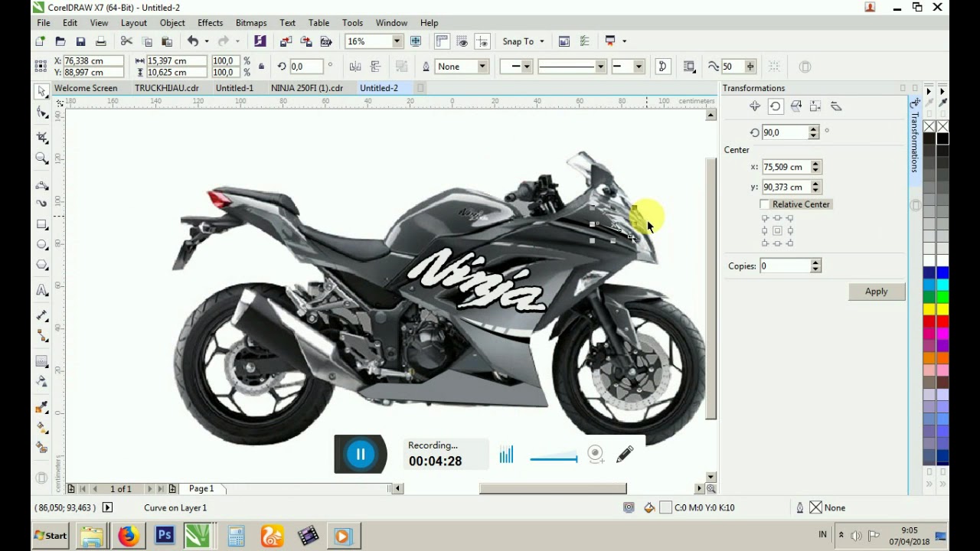Switch to the Welcome Screen tab
Viewport: 980px width, 551px height.
click(x=86, y=88)
